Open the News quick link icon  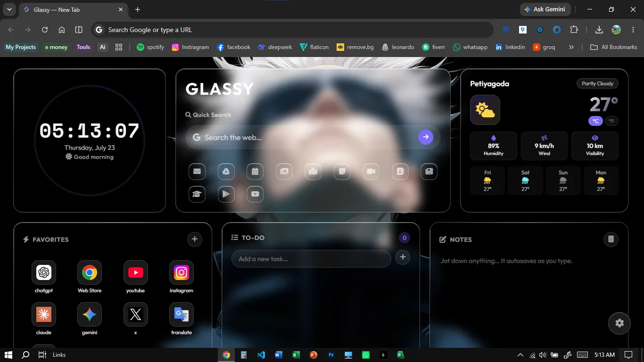click(429, 172)
